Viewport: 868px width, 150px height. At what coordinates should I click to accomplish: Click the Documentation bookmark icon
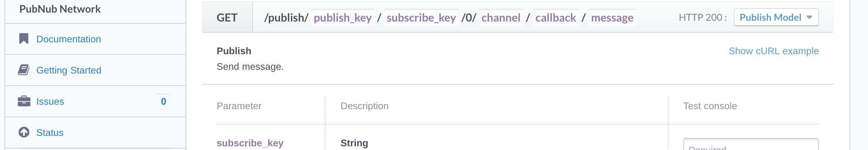point(24,39)
